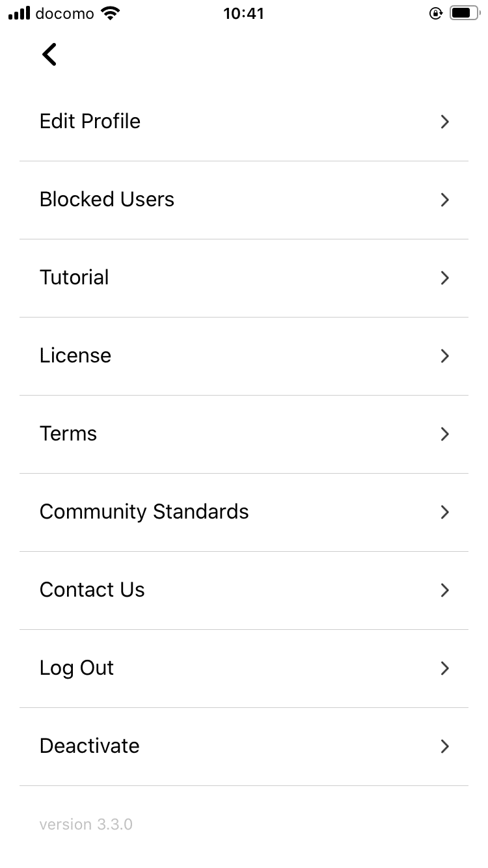This screenshot has height=868, width=488.
Task: Tap the chevron beside Edit Profile
Action: click(x=445, y=122)
